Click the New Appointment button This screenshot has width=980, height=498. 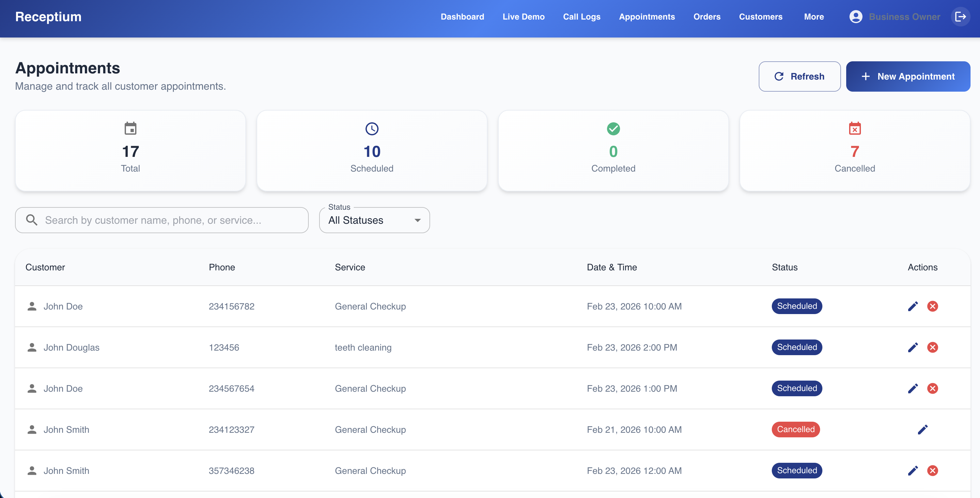point(908,76)
